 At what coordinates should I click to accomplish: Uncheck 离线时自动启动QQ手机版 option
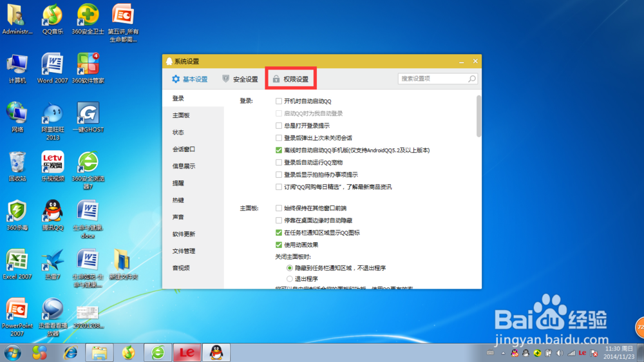click(278, 150)
